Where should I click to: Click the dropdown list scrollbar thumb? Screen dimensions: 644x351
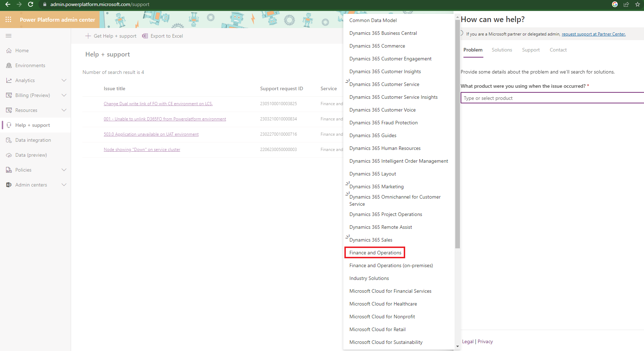point(457,134)
